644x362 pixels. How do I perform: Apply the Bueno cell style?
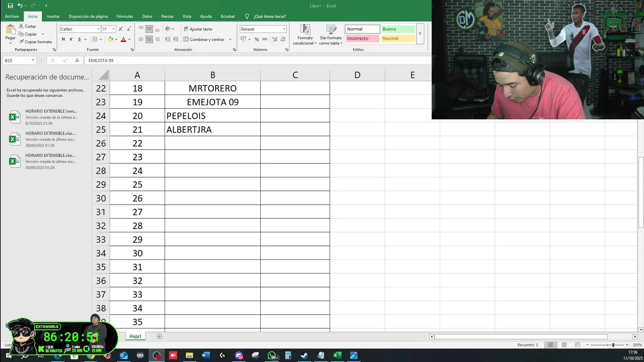[x=398, y=29]
